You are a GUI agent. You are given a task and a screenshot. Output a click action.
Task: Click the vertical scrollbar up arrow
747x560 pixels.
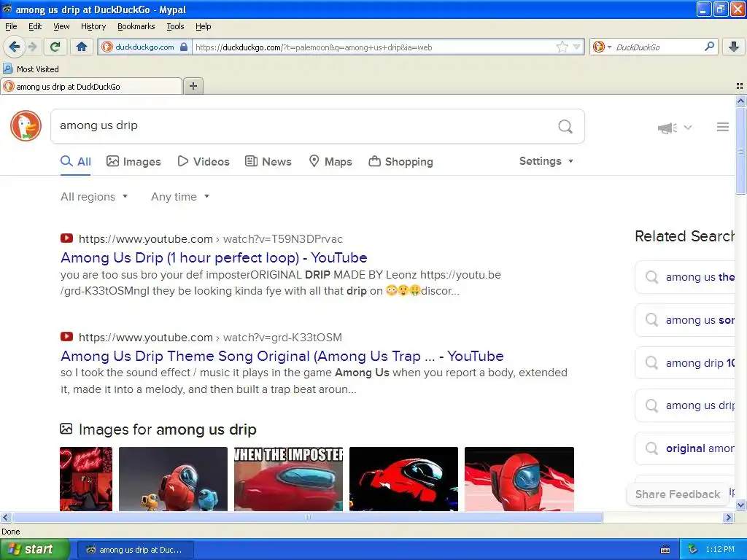tap(740, 101)
